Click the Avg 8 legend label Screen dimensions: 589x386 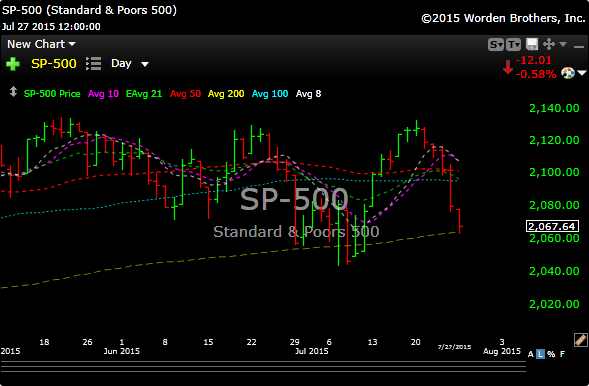pos(308,94)
